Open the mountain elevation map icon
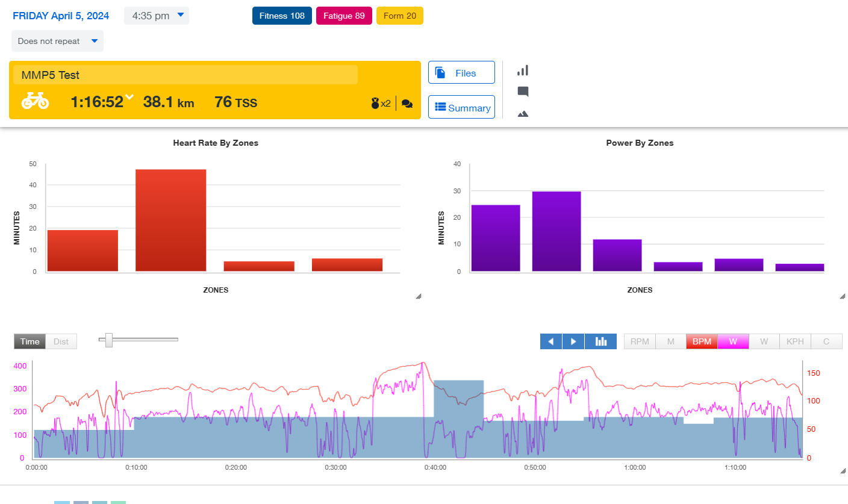 tap(523, 113)
